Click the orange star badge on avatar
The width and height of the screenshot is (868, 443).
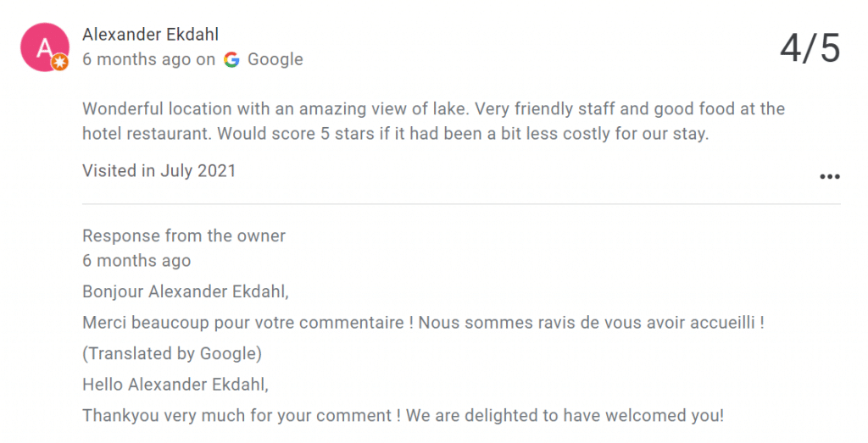pos(59,62)
